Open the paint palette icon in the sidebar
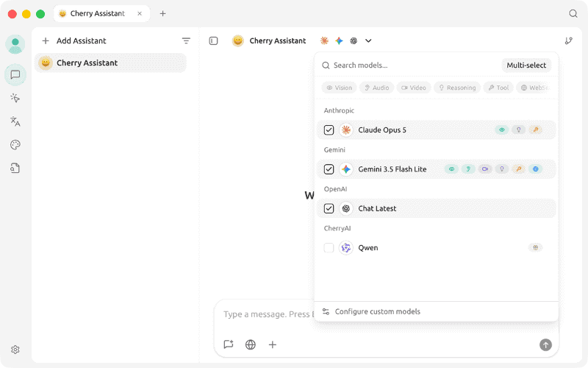The height and width of the screenshot is (368, 588). (x=15, y=145)
